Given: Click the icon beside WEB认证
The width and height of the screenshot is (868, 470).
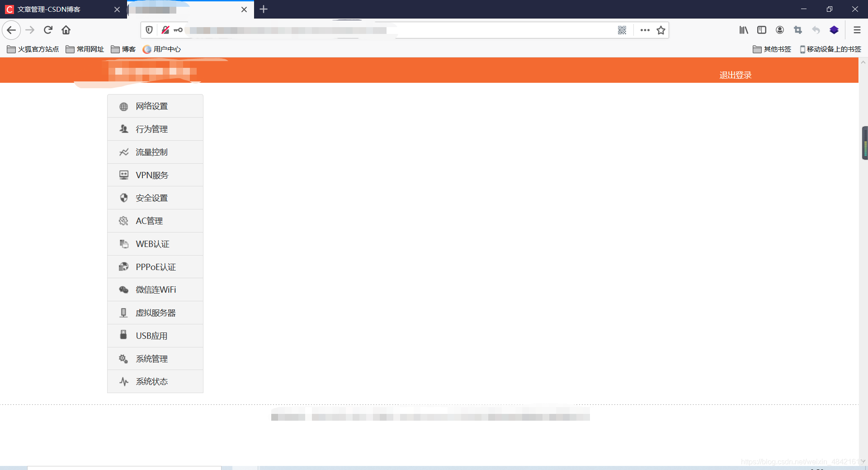Looking at the screenshot, I should pos(124,244).
